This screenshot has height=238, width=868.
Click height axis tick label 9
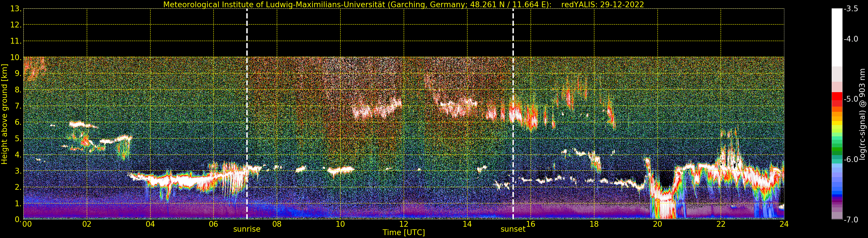tap(18, 74)
